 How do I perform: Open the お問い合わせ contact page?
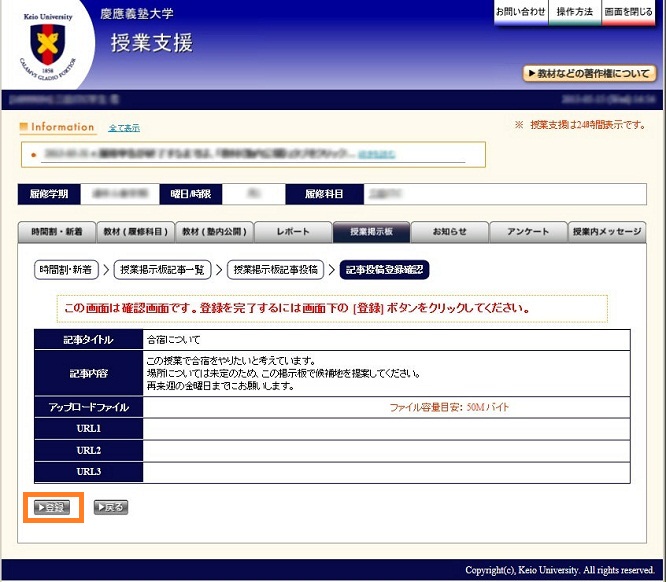point(521,12)
